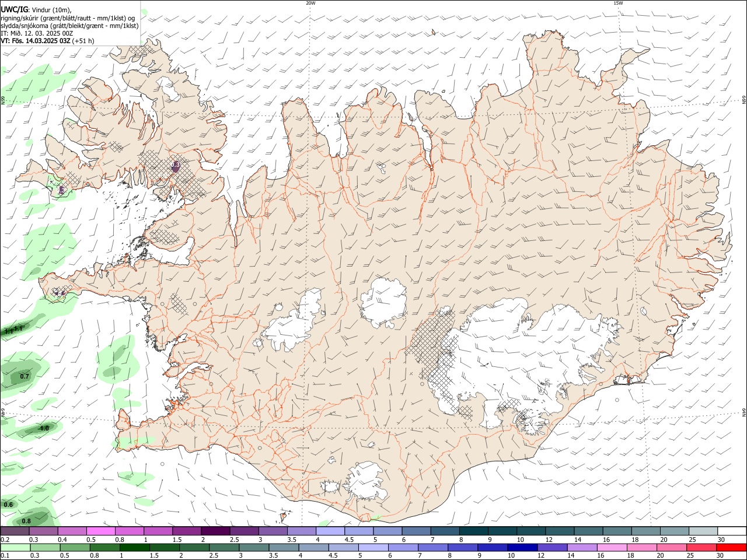The image size is (747, 560).
Task: Pick the bright pink 0.5 snow legend swatch
Action: point(100,531)
